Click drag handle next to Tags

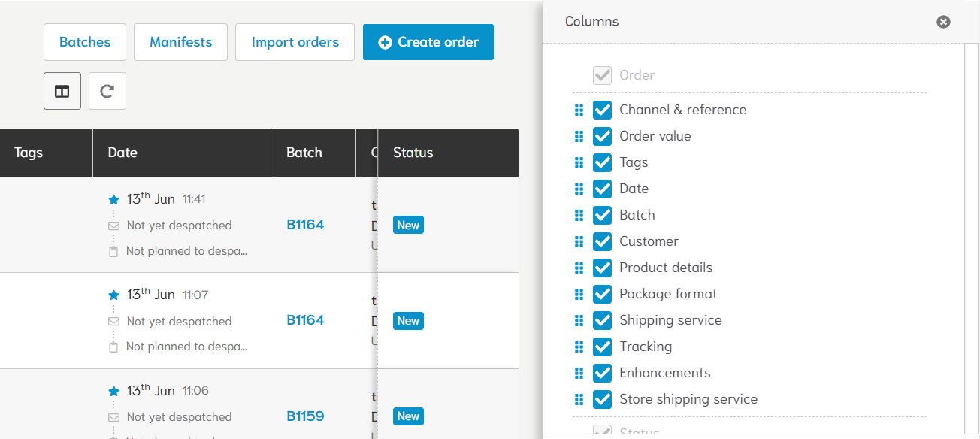pos(579,163)
